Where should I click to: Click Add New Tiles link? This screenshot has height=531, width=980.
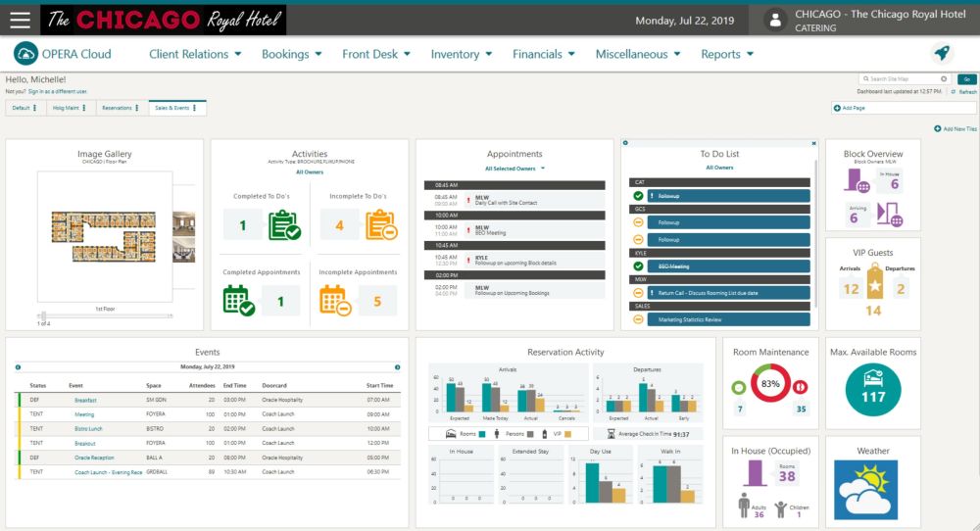pos(955,128)
